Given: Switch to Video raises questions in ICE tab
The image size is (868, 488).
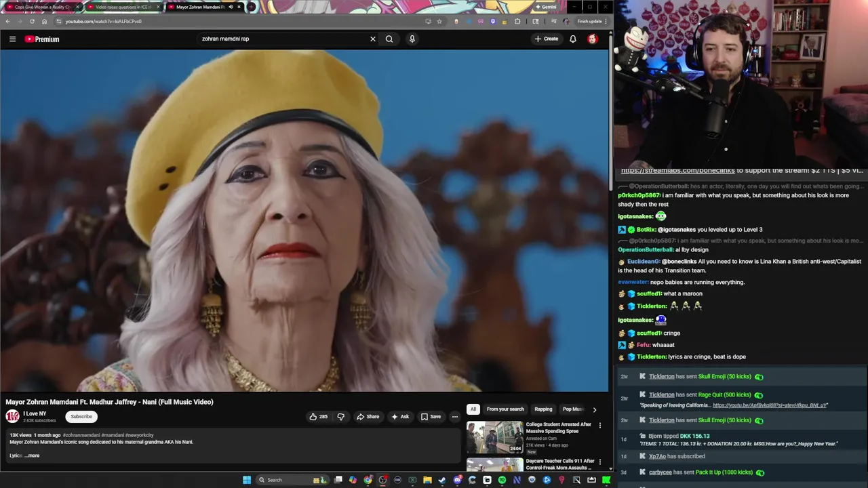Looking at the screenshot, I should pos(123,7).
